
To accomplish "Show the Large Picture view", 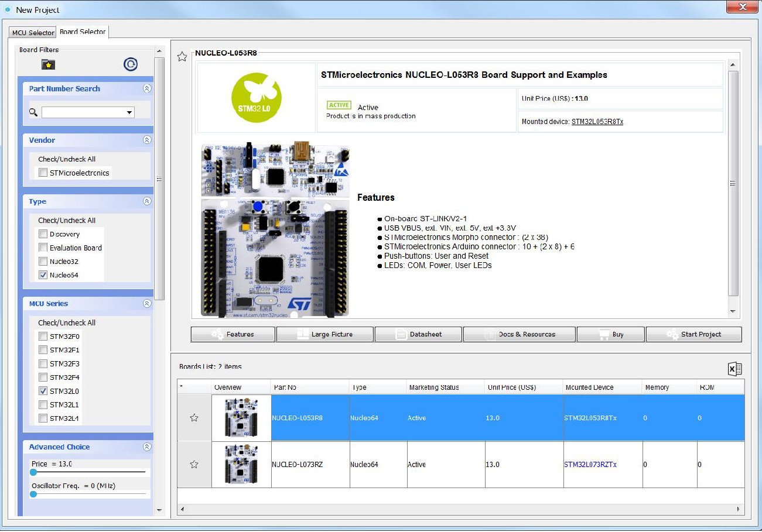I will point(325,334).
